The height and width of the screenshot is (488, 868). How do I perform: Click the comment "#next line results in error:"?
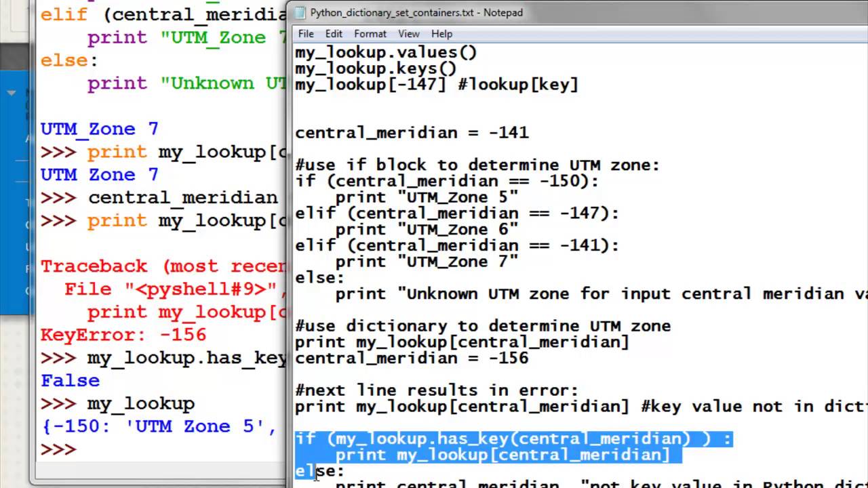coord(437,390)
